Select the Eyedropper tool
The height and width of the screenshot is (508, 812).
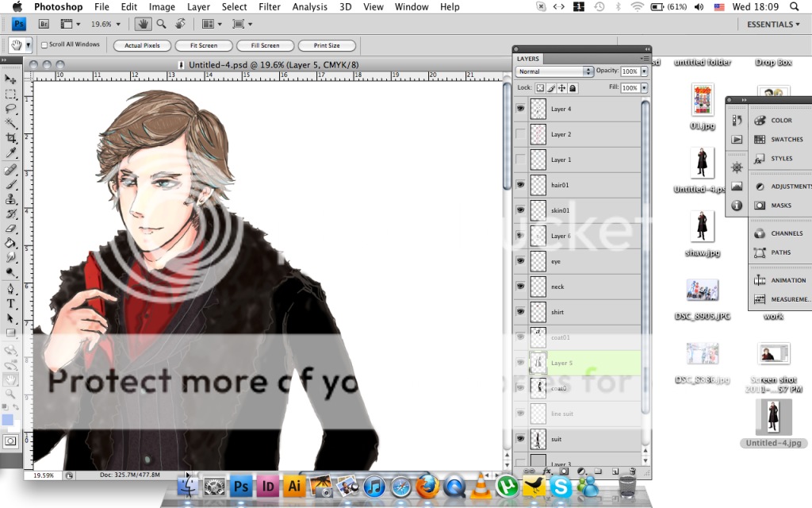pyautogui.click(x=10, y=152)
